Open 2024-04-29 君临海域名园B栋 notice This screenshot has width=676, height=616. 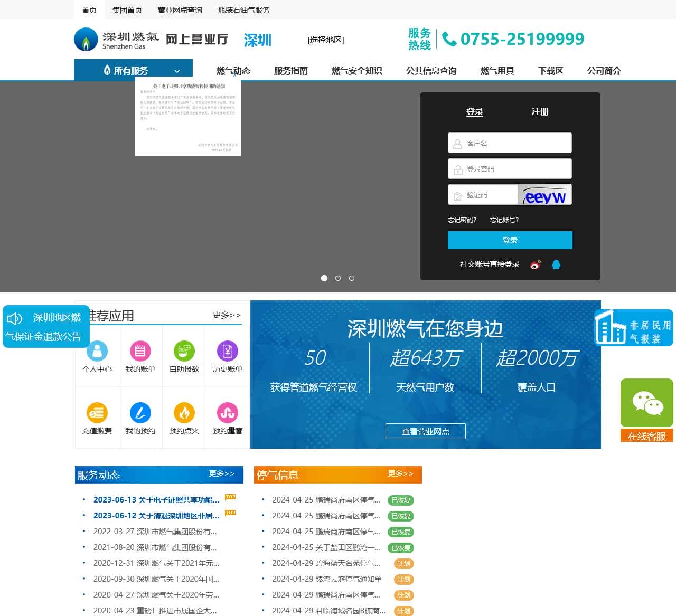(329, 611)
